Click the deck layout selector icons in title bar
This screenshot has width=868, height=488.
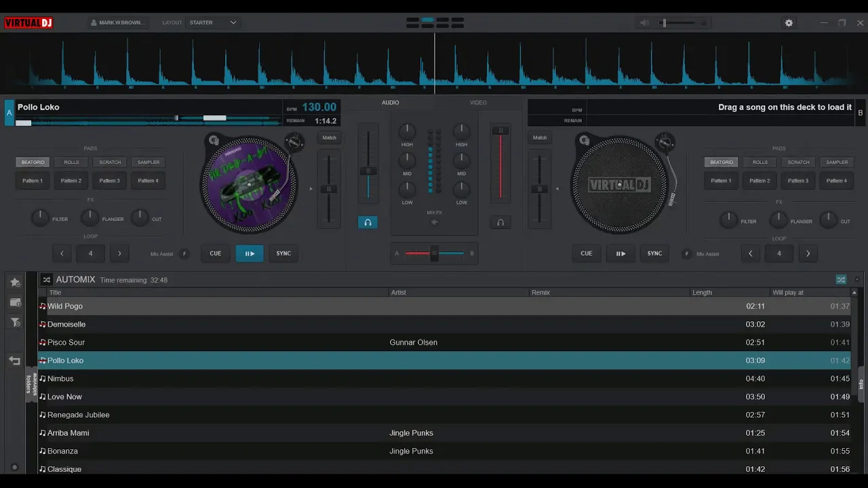[x=435, y=22]
